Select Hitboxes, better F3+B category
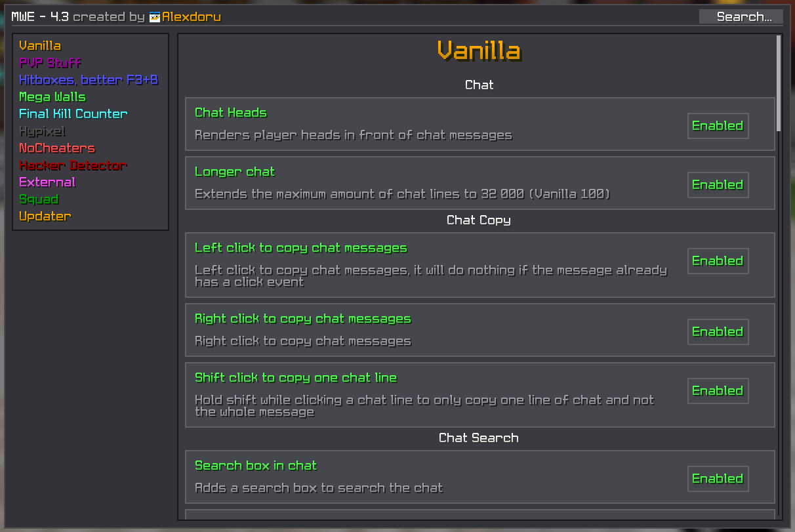 [x=89, y=80]
